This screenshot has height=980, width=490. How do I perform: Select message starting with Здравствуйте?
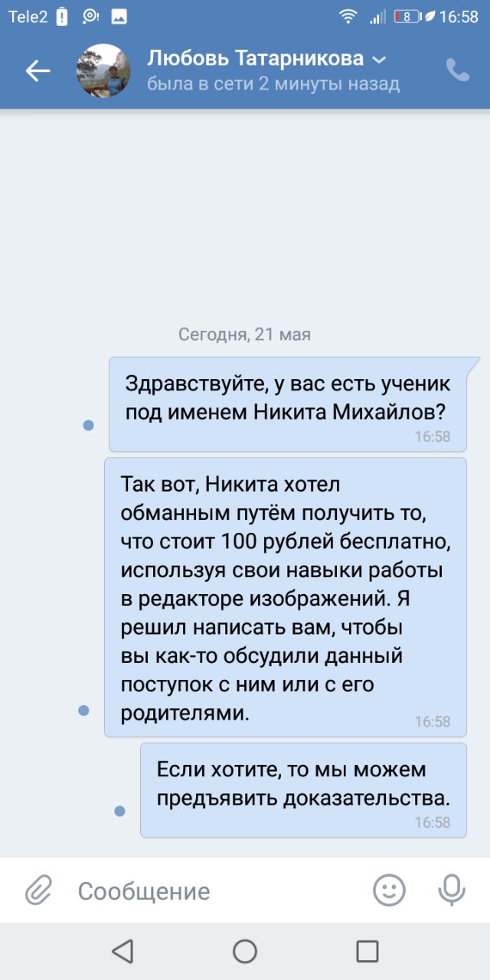click(288, 403)
